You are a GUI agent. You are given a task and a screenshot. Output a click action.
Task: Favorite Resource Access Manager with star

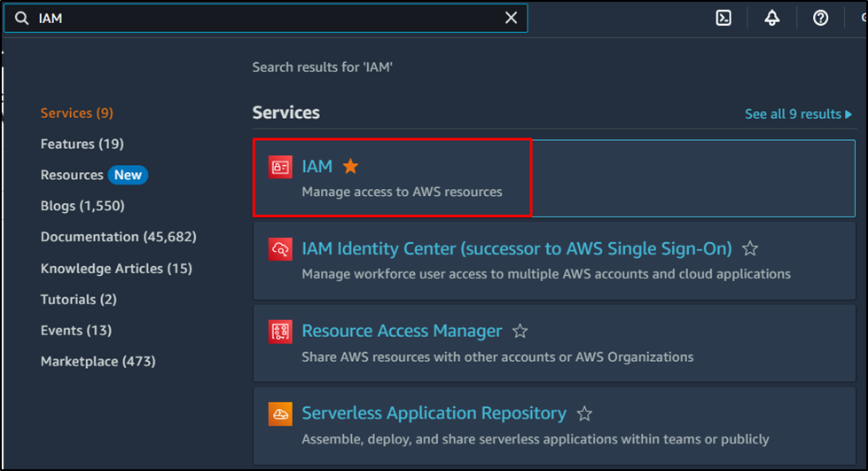click(x=520, y=331)
